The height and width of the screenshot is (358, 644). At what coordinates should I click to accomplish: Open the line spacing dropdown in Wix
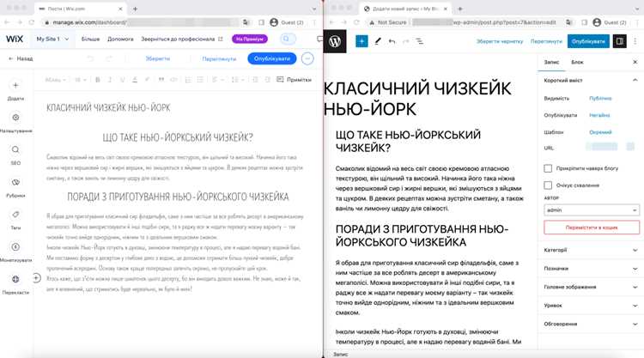point(238,80)
